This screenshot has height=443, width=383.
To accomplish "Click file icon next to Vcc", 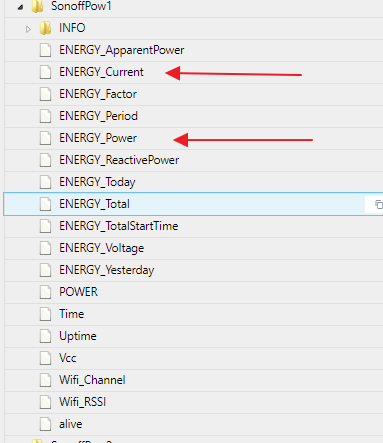I will 45,358.
